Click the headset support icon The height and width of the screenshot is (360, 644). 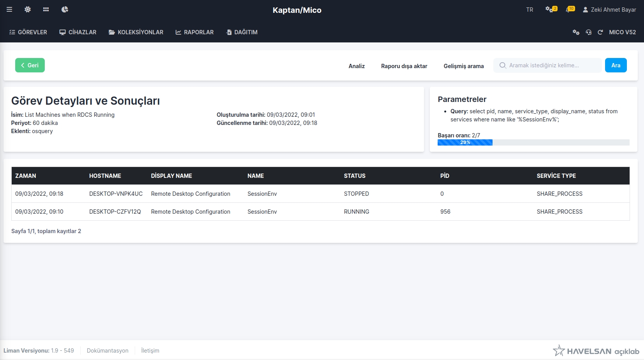[x=588, y=32]
